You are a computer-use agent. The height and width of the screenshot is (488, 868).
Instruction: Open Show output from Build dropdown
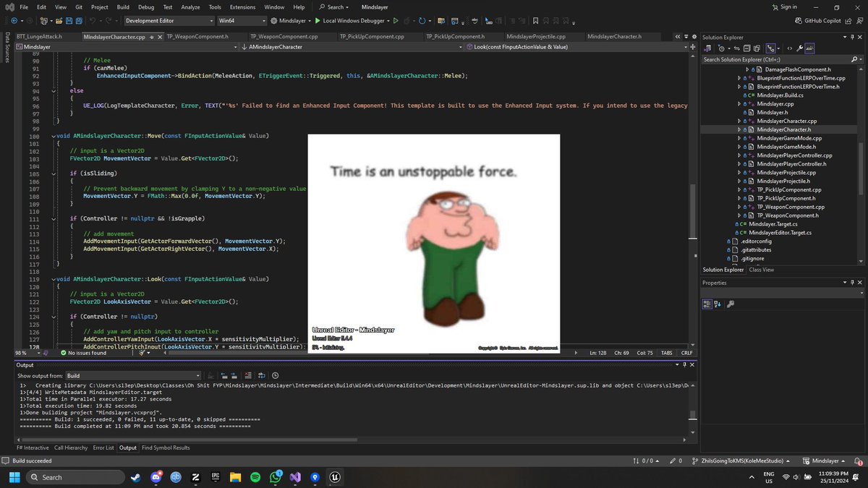(x=133, y=376)
